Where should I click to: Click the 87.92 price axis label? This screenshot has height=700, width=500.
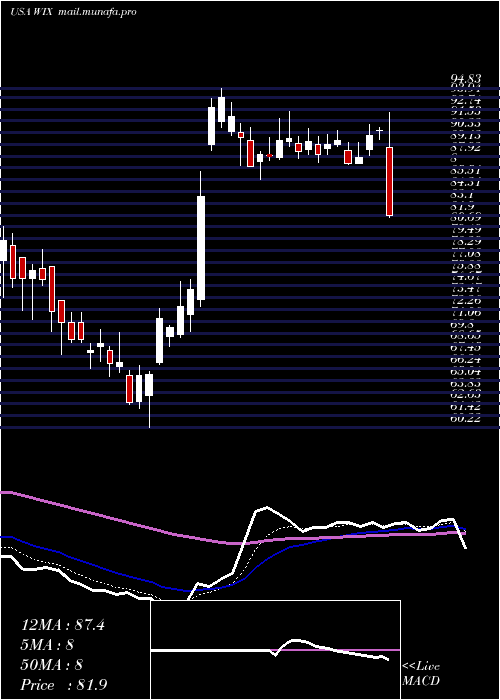click(x=466, y=147)
